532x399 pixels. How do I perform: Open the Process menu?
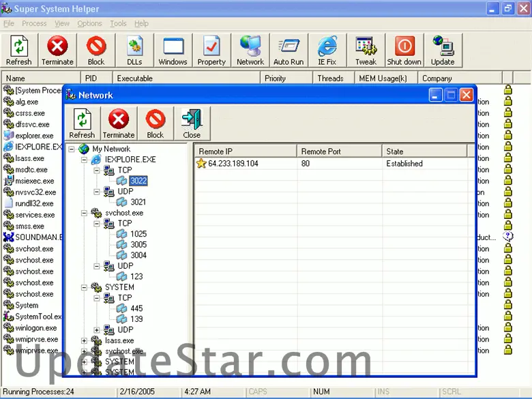(x=34, y=23)
